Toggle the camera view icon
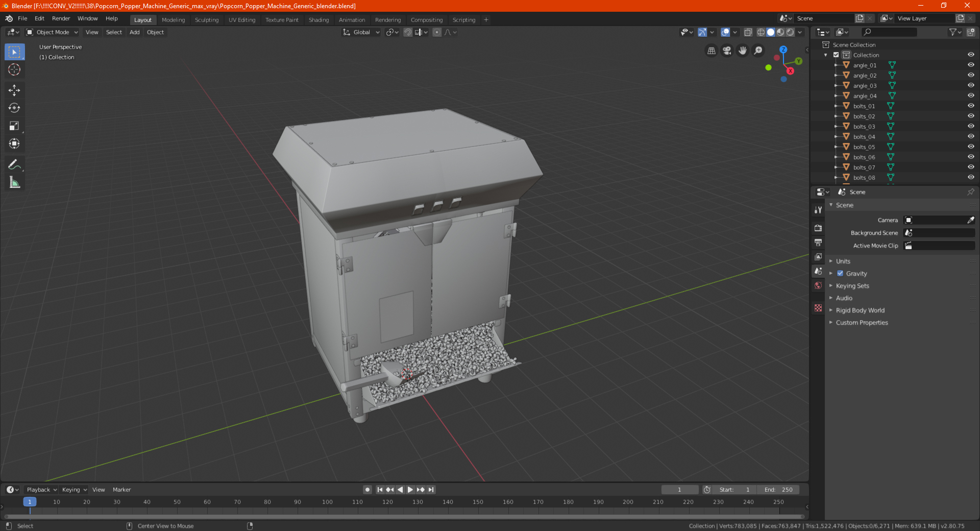This screenshot has height=531, width=980. click(x=727, y=51)
